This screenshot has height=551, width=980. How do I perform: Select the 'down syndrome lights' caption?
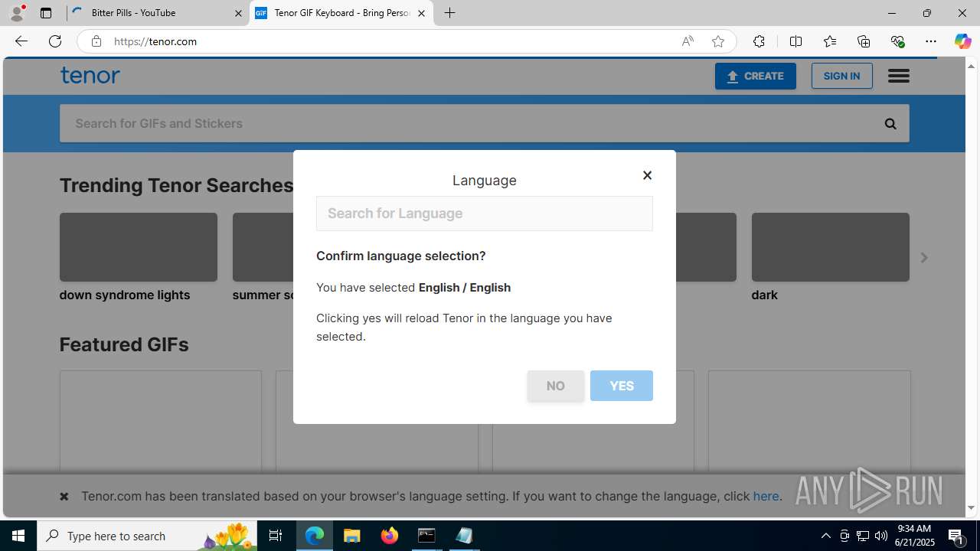tap(125, 295)
